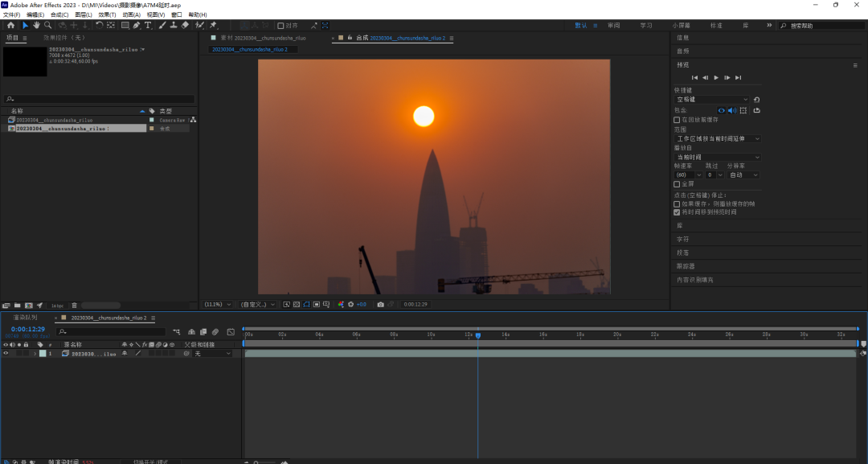Click the 0:00:12:29 current time display
This screenshot has height=464, width=868.
27,329
